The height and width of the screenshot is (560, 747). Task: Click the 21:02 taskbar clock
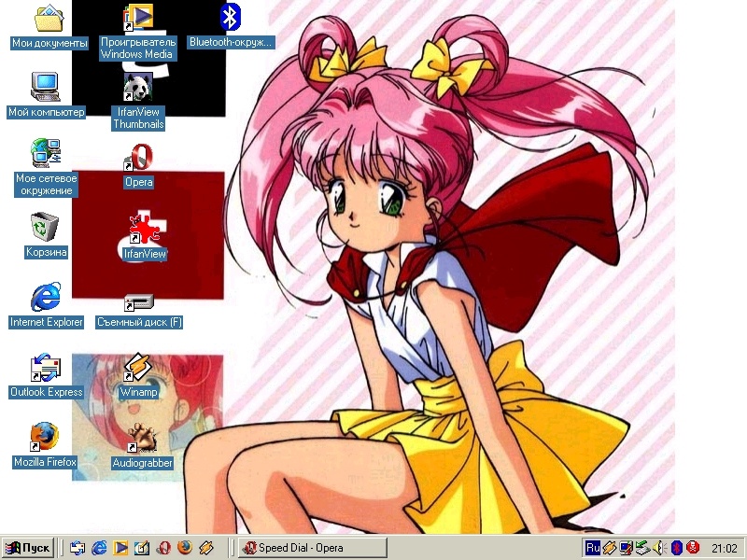pos(725,549)
